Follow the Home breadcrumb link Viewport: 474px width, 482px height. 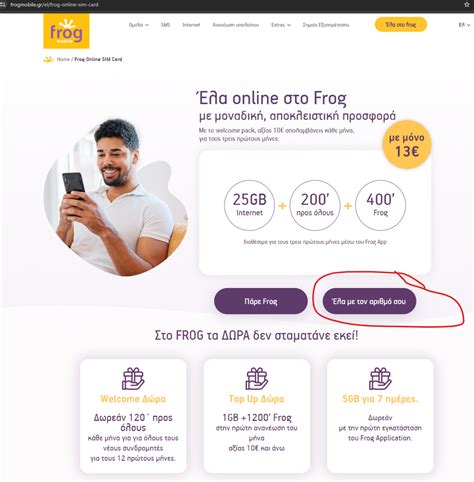click(63, 59)
